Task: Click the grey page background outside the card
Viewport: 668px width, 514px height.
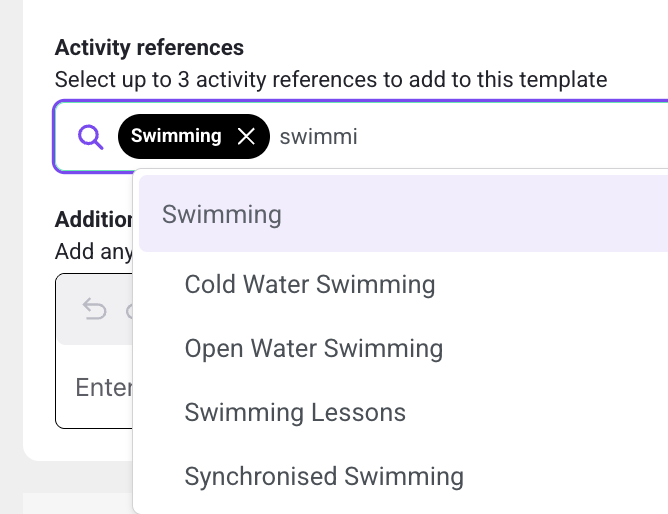Action: [x=11, y=256]
